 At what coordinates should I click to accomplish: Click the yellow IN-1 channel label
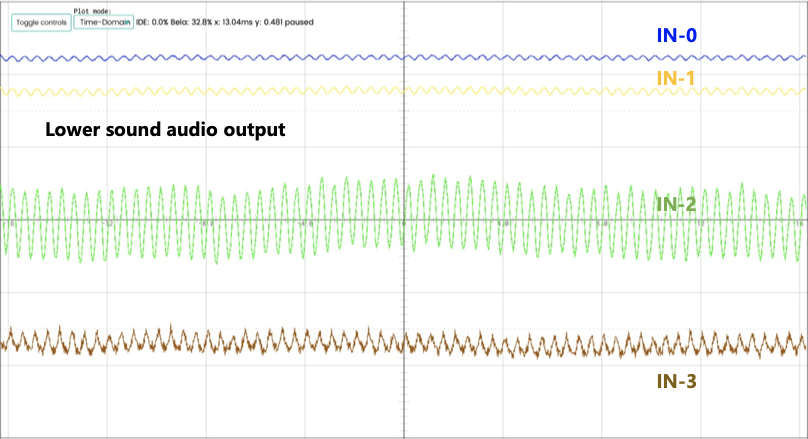click(x=676, y=78)
